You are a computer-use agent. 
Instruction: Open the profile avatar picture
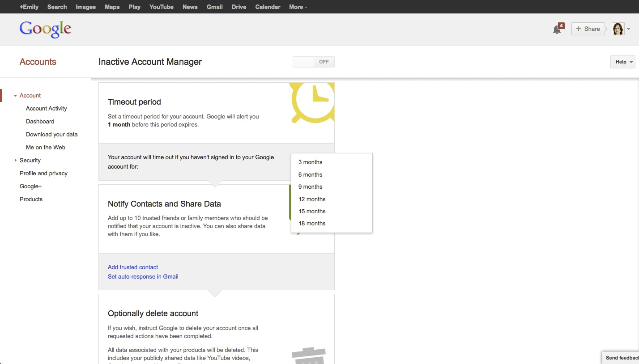tap(618, 29)
